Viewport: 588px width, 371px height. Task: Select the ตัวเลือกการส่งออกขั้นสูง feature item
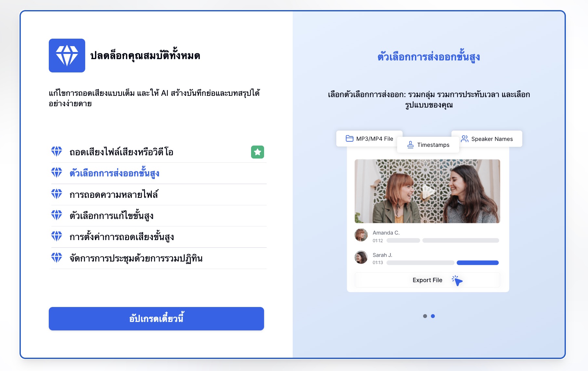[x=159, y=173]
